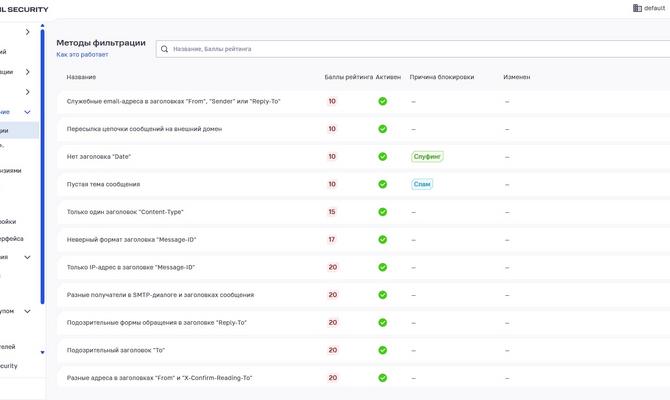Sort by the "Баллы рейтинга" column header

click(348, 77)
